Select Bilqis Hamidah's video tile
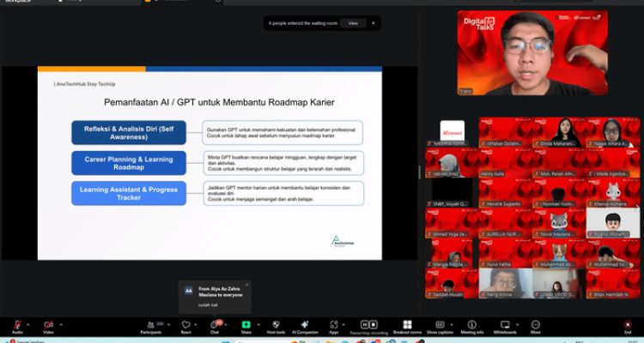Viewport: 644px width, 343px height. tap(613, 284)
